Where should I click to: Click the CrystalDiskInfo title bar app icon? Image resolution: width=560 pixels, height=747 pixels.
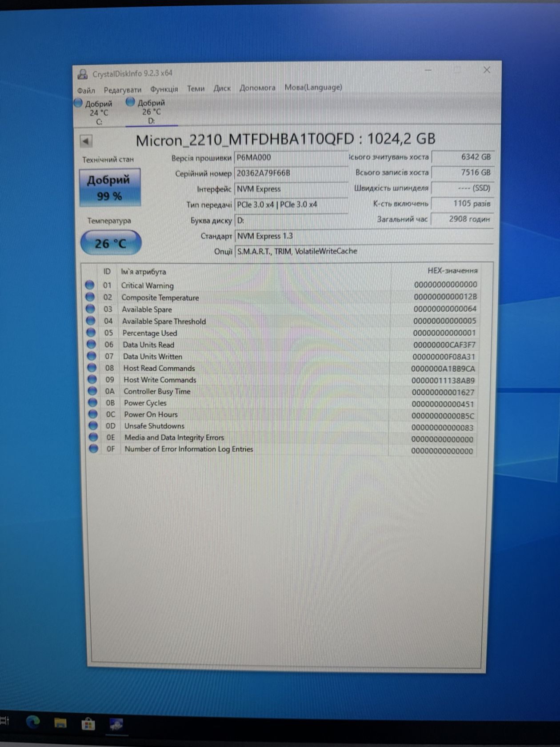[x=83, y=74]
